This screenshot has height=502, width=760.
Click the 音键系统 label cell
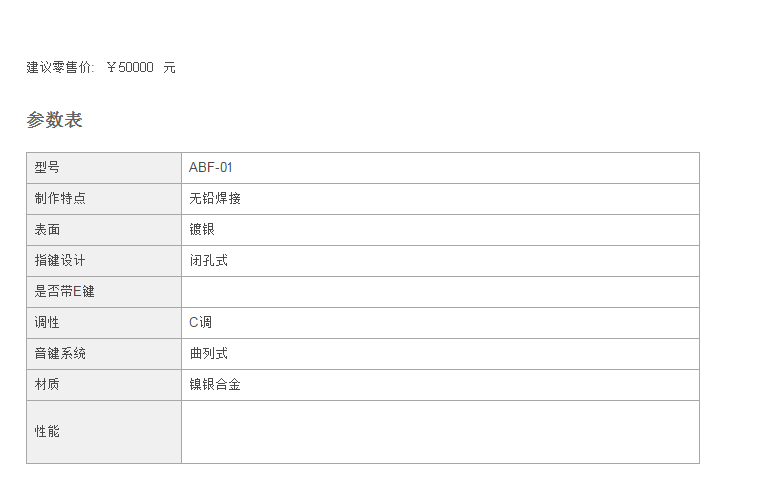coord(104,354)
